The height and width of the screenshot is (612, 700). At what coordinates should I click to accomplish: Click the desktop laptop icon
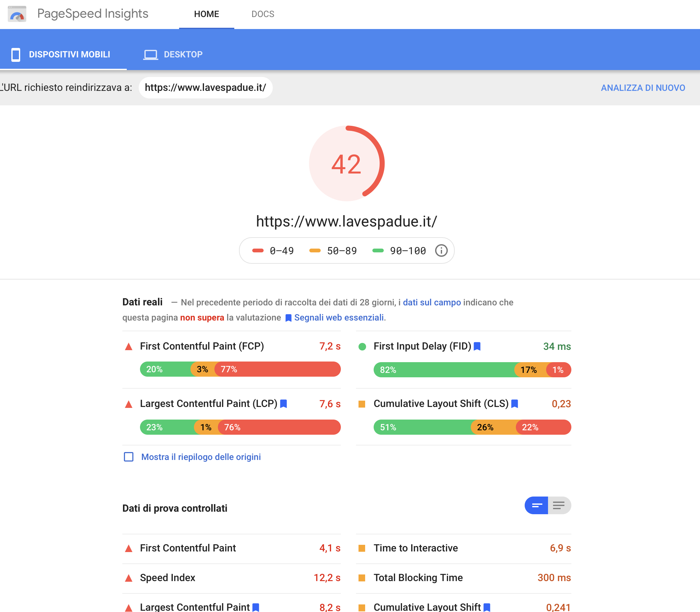[x=150, y=55]
